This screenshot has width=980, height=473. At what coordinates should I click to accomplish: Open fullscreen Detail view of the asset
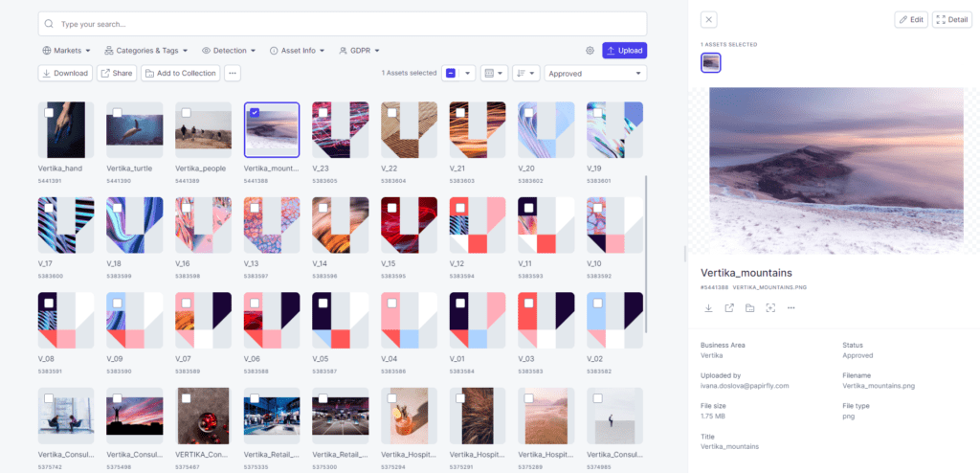pyautogui.click(x=952, y=19)
